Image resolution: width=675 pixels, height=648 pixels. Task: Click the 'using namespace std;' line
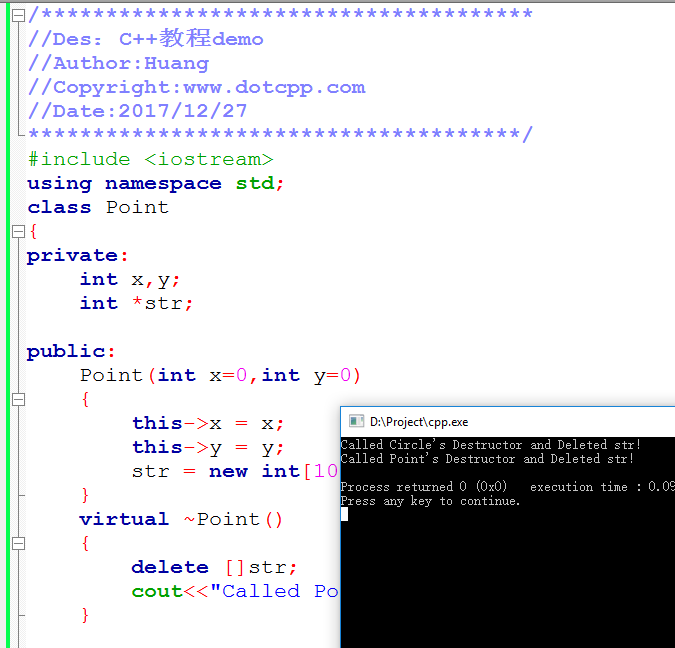(x=155, y=183)
